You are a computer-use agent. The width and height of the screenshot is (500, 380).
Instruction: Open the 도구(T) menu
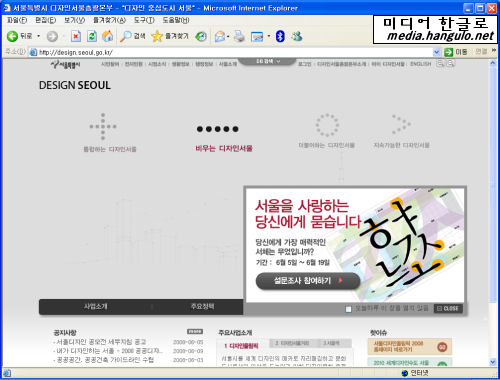pos(144,20)
